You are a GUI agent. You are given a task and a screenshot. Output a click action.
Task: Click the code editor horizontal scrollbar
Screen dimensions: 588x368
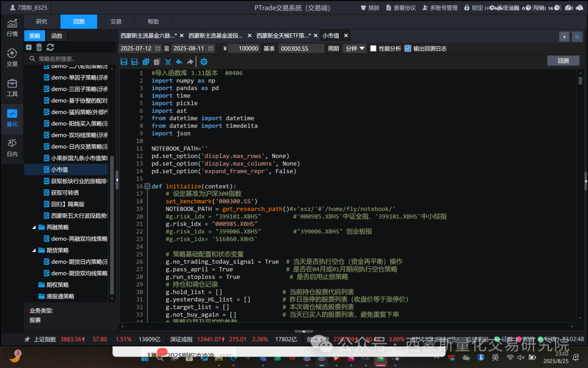(347, 327)
